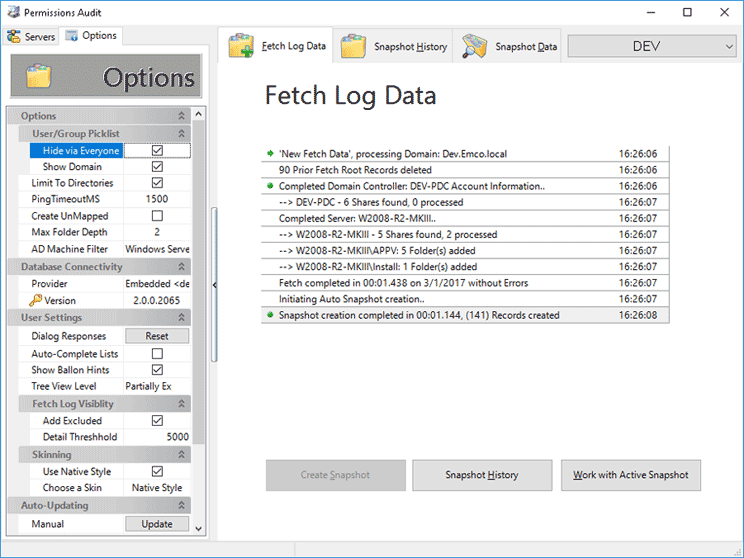744x558 pixels.
Task: Enable the Create UnMapped checkbox
Action: pos(157,216)
